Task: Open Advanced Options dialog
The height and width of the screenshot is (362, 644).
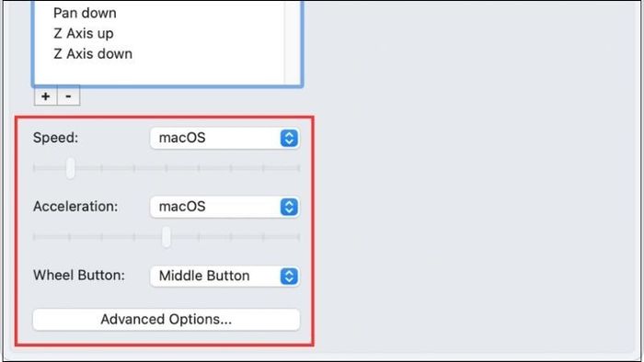Action: click(167, 320)
